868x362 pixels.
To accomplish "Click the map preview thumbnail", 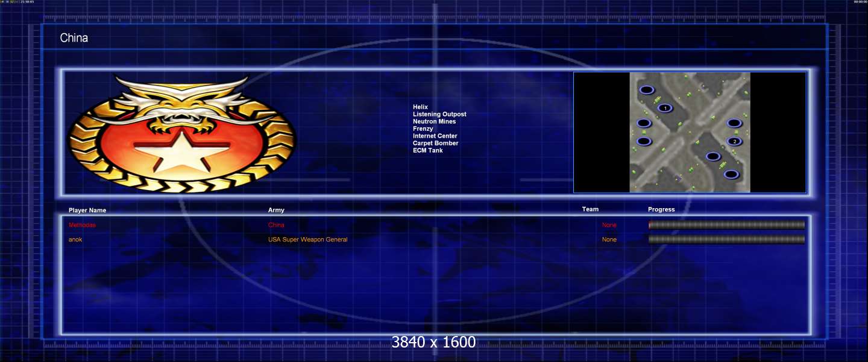I will 690,132.
